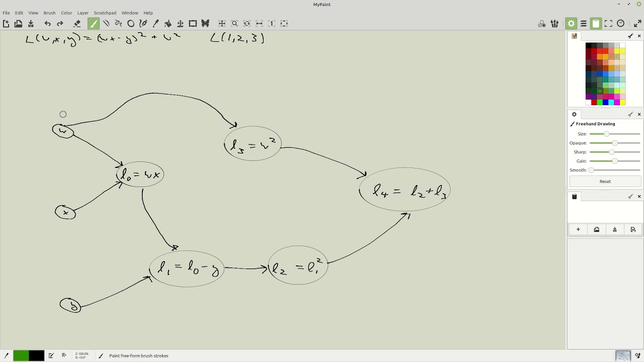The width and height of the screenshot is (644, 362).
Task: Open the Edit menu
Action: 19,13
